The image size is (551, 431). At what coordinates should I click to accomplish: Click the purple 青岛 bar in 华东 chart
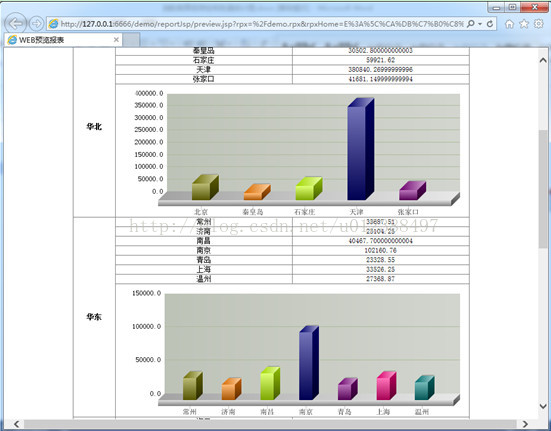pos(348,389)
